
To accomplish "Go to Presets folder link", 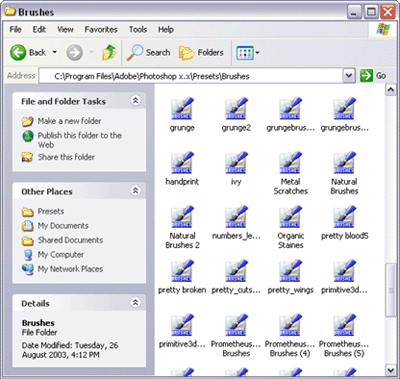I will 51,211.
